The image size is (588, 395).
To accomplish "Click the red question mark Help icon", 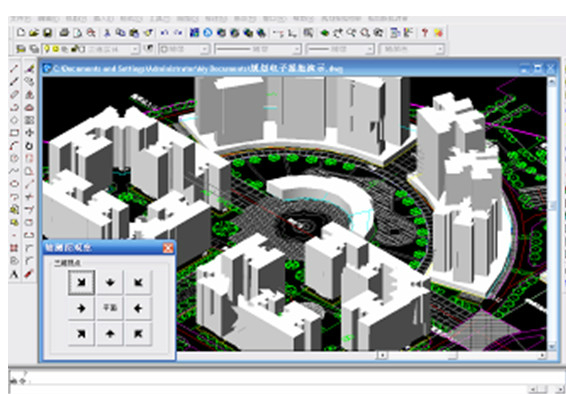I will [424, 33].
